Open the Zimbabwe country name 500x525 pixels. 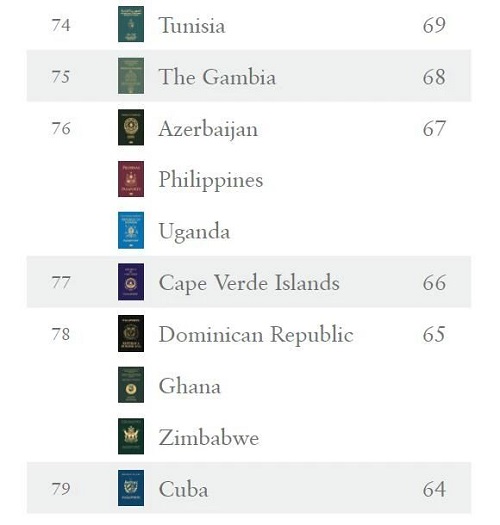209,438
